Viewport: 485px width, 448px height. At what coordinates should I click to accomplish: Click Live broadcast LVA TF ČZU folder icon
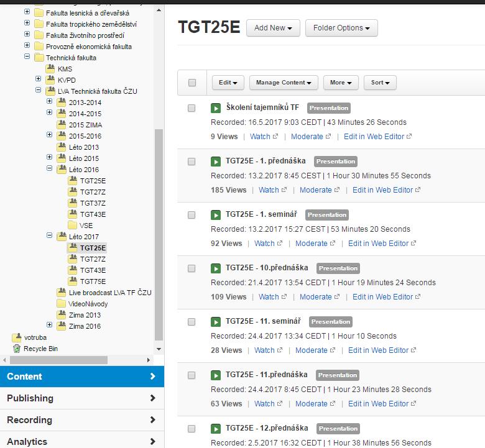(x=62, y=292)
